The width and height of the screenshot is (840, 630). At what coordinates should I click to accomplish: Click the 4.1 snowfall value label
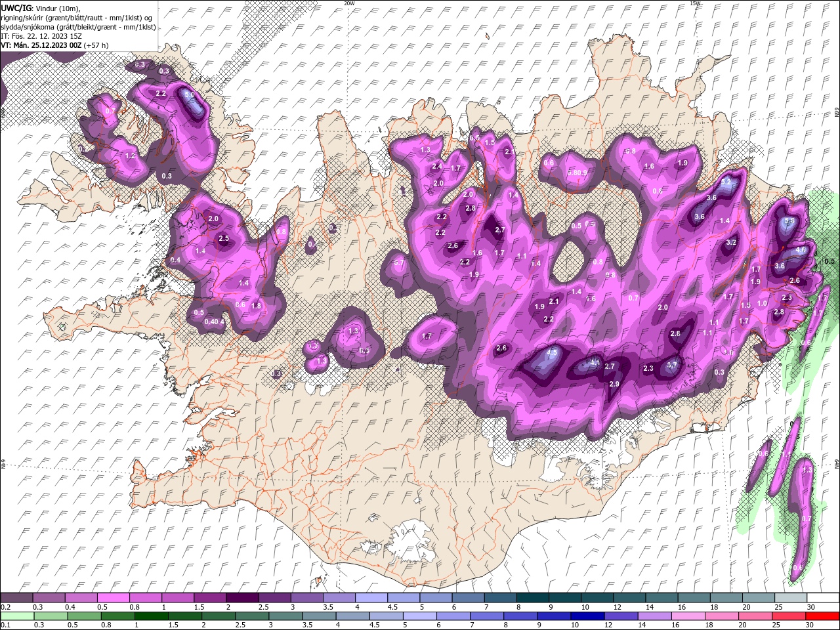pyautogui.click(x=595, y=362)
